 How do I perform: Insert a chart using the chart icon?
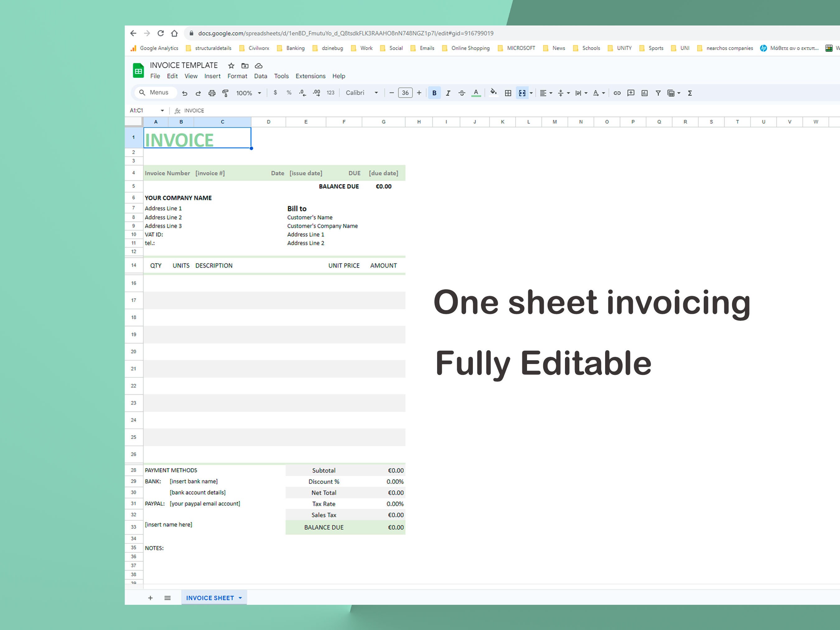[644, 93]
